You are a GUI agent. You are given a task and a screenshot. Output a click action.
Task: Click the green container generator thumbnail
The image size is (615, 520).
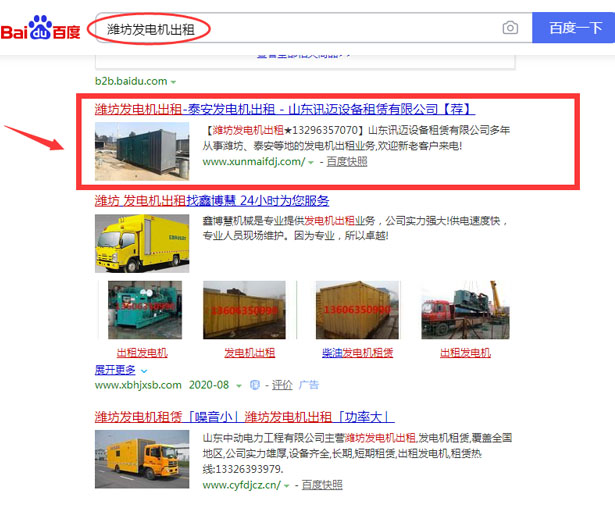142,151
